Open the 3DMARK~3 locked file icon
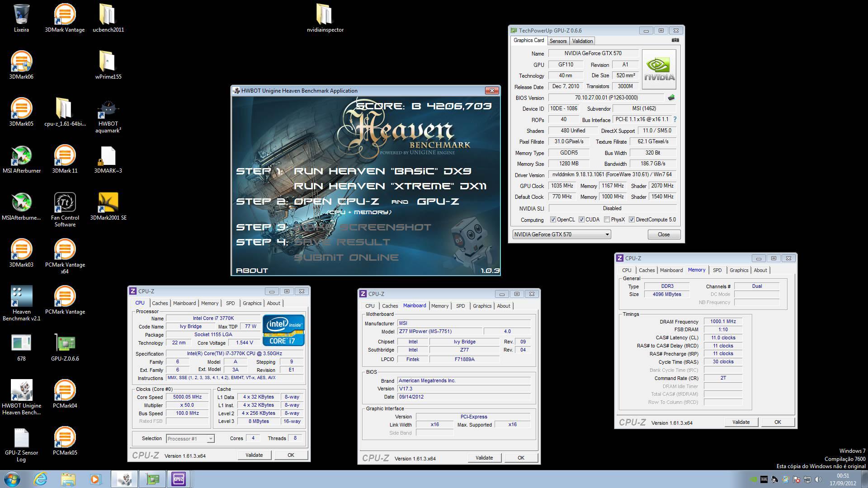This screenshot has height=488, width=868. tap(108, 159)
